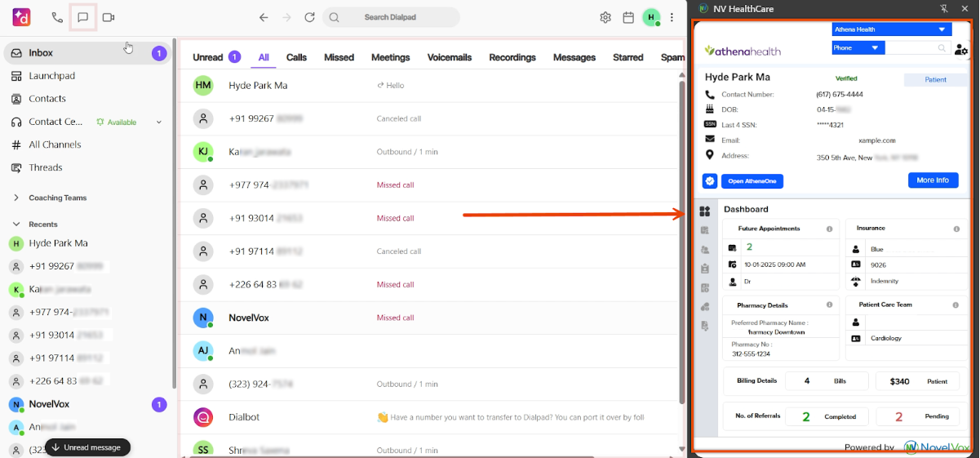The width and height of the screenshot is (980, 458).
Task: Switch to the Unread tab
Action: click(x=216, y=57)
